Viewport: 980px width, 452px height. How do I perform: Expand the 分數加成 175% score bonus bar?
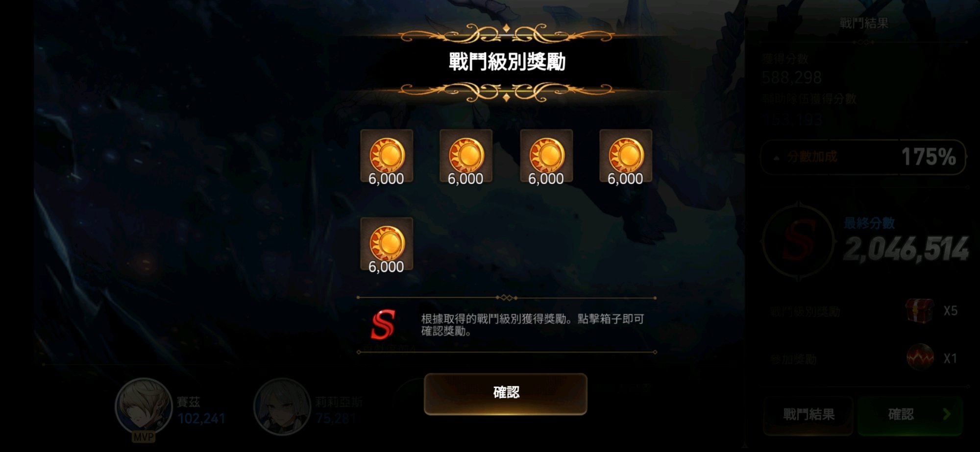click(x=863, y=157)
